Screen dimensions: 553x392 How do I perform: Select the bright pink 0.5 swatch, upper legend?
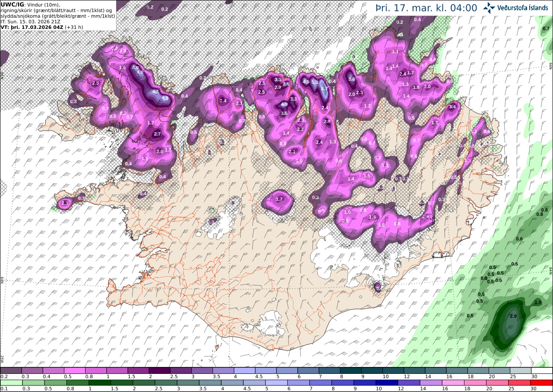(x=75, y=370)
